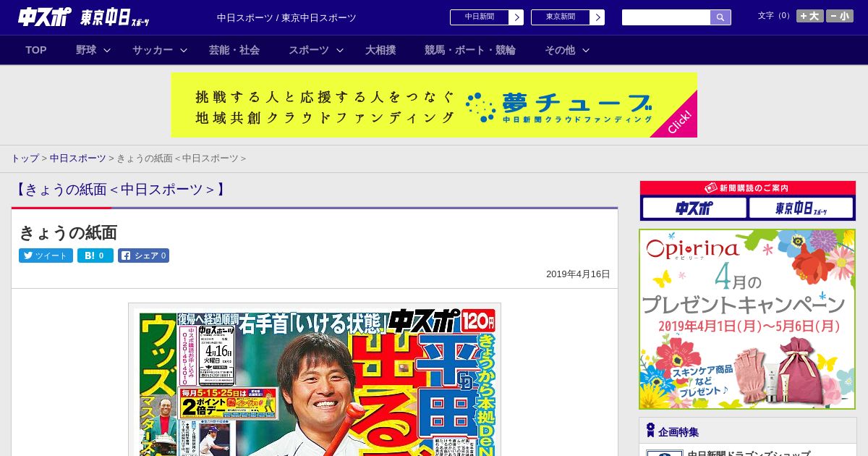This screenshot has width=868, height=456.
Task: Click the 夢チューブ crowdfunding banner
Action: coord(434,105)
